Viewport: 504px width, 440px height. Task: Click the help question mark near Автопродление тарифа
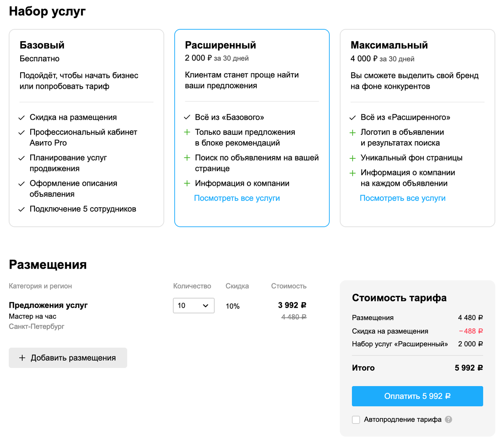[449, 419]
